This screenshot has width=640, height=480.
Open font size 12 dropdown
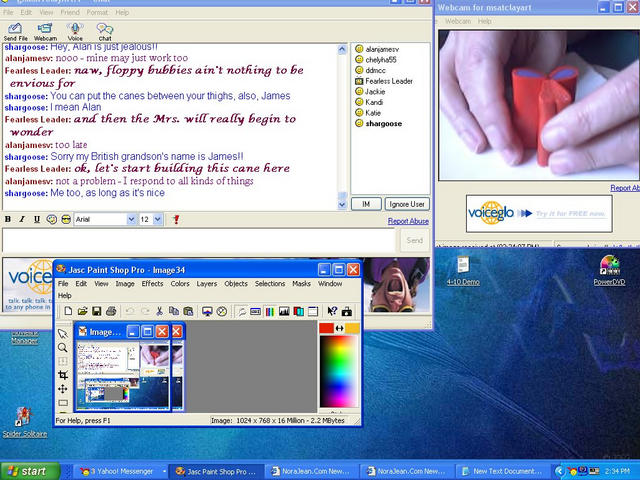[x=158, y=220]
